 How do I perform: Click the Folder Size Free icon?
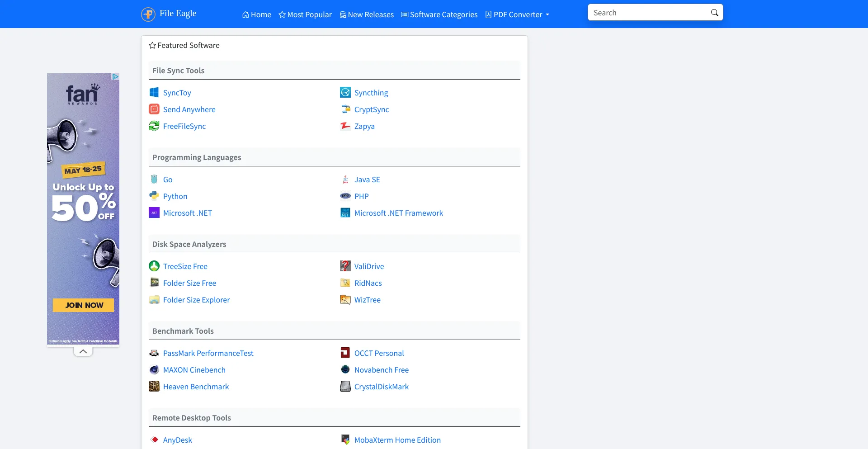[x=154, y=283]
